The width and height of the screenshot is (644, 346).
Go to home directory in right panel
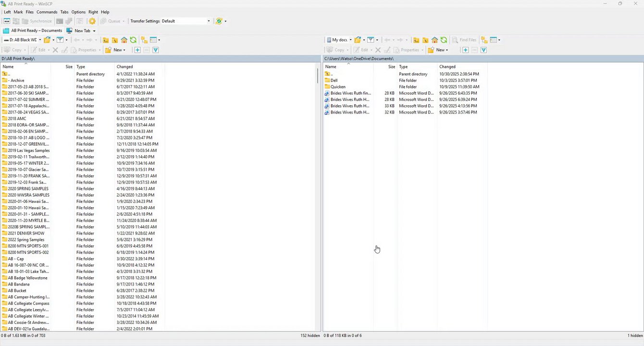(434, 40)
